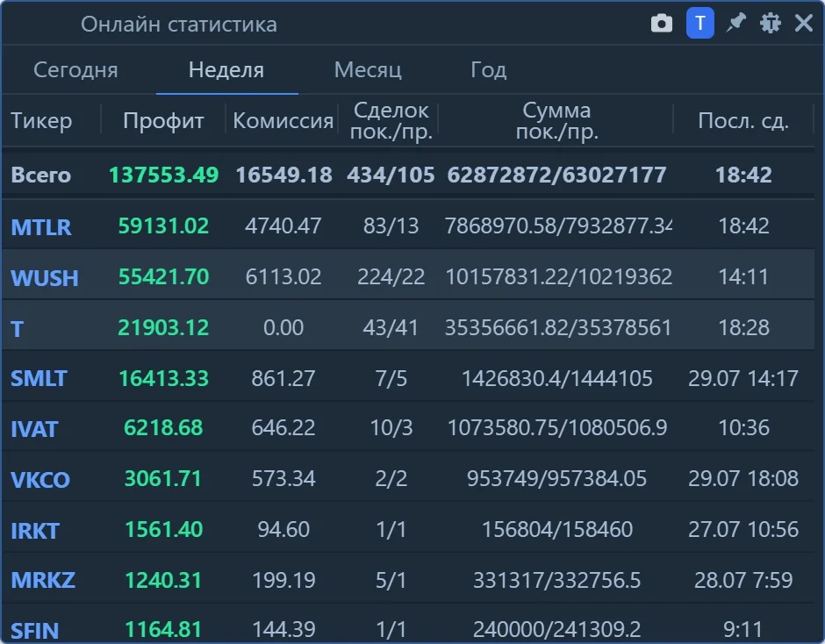Open the T ticker link
Screen dimensions: 825x644
pos(18,329)
